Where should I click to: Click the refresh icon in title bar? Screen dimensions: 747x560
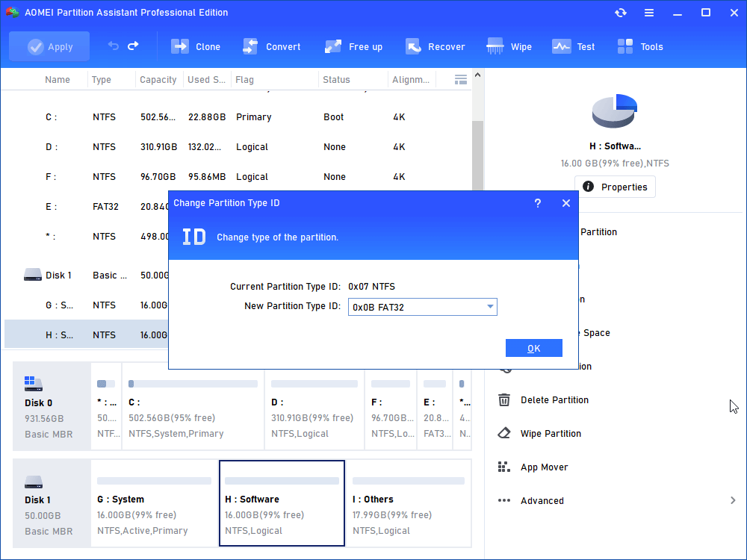pyautogui.click(x=620, y=13)
